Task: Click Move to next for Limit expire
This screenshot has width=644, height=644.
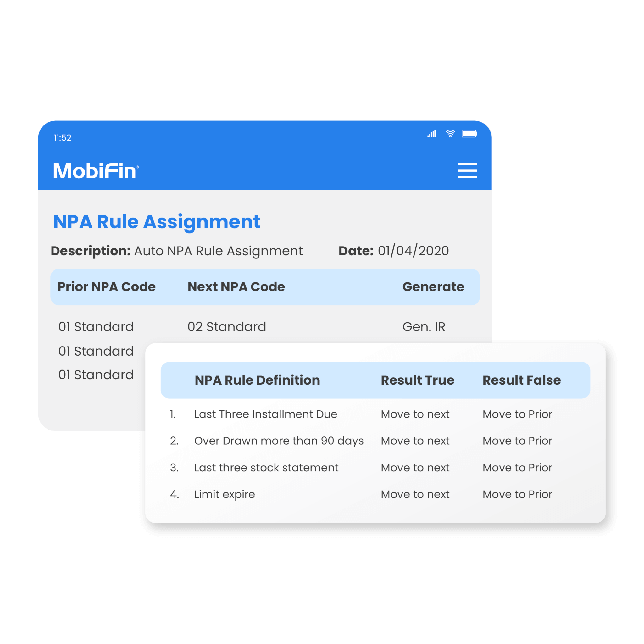Action: click(x=415, y=494)
